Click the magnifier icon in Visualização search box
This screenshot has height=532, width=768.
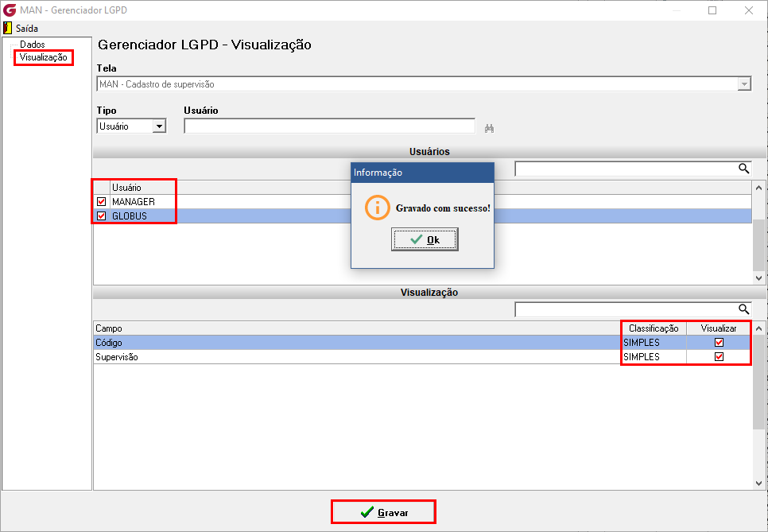pos(743,309)
